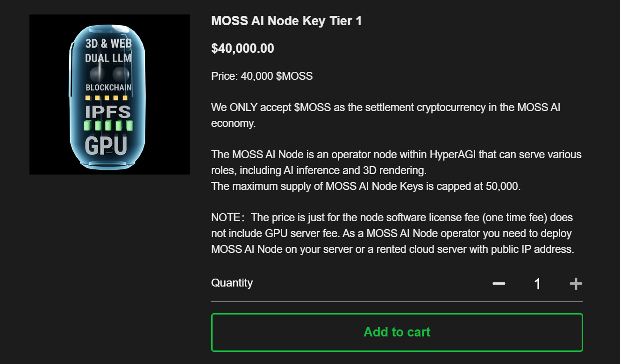
Task: Click the Quantity label
Action: 232,283
